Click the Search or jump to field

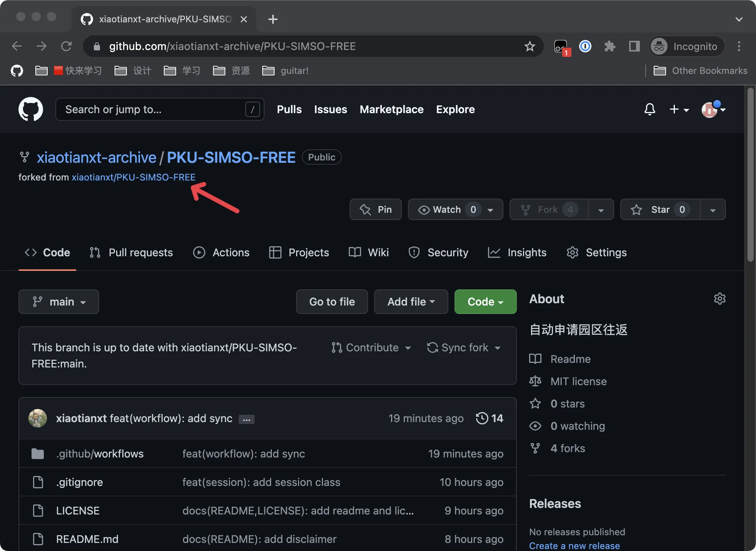pyautogui.click(x=160, y=110)
